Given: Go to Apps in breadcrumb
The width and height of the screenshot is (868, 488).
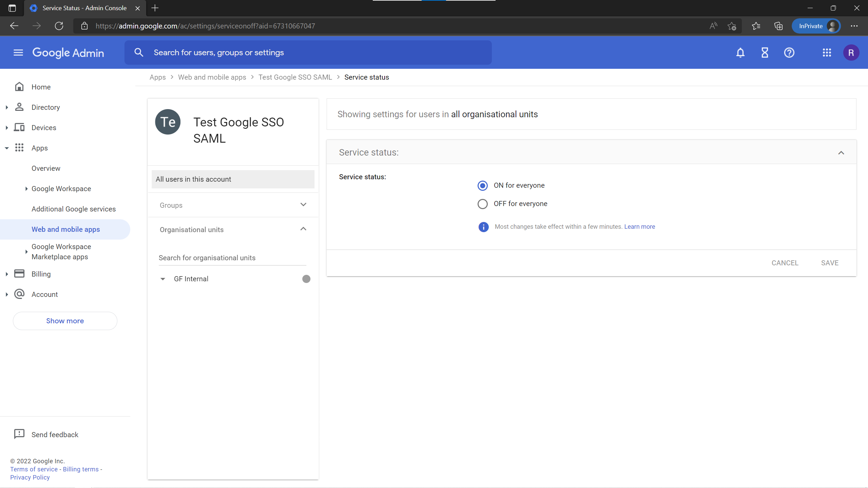Looking at the screenshot, I should click(158, 77).
